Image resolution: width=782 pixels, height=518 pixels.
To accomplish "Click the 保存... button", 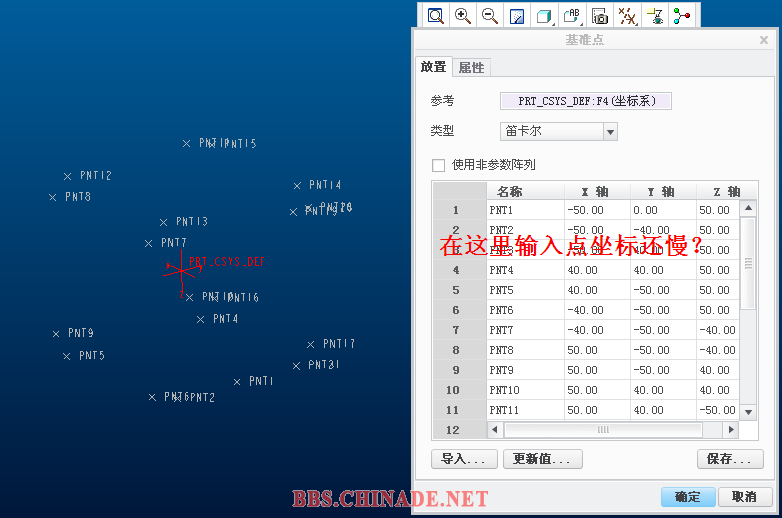I will click(x=730, y=459).
